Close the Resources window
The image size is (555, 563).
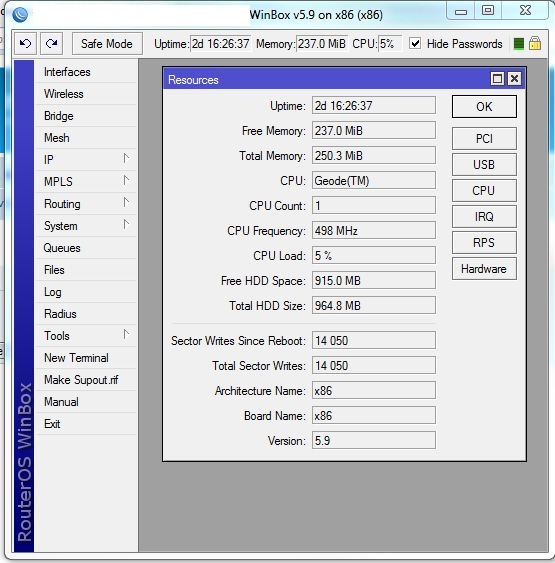514,78
